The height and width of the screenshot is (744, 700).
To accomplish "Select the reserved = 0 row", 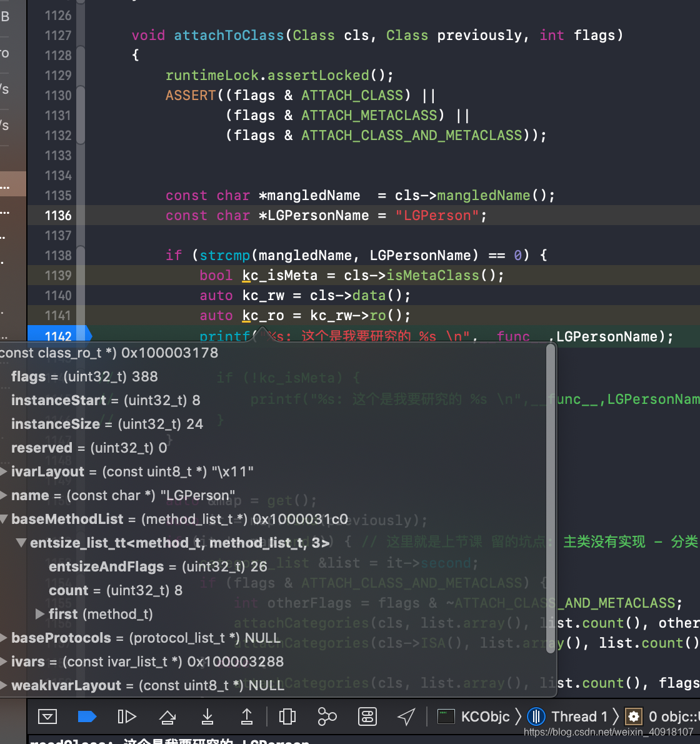I will pyautogui.click(x=89, y=448).
